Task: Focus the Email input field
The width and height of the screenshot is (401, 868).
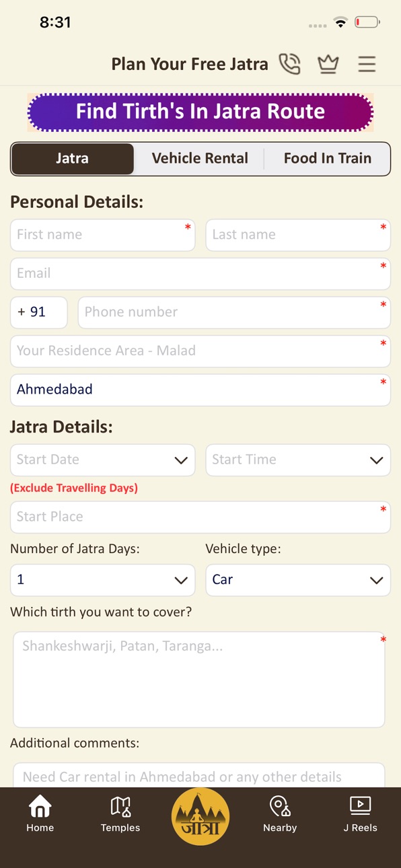Action: (200, 274)
